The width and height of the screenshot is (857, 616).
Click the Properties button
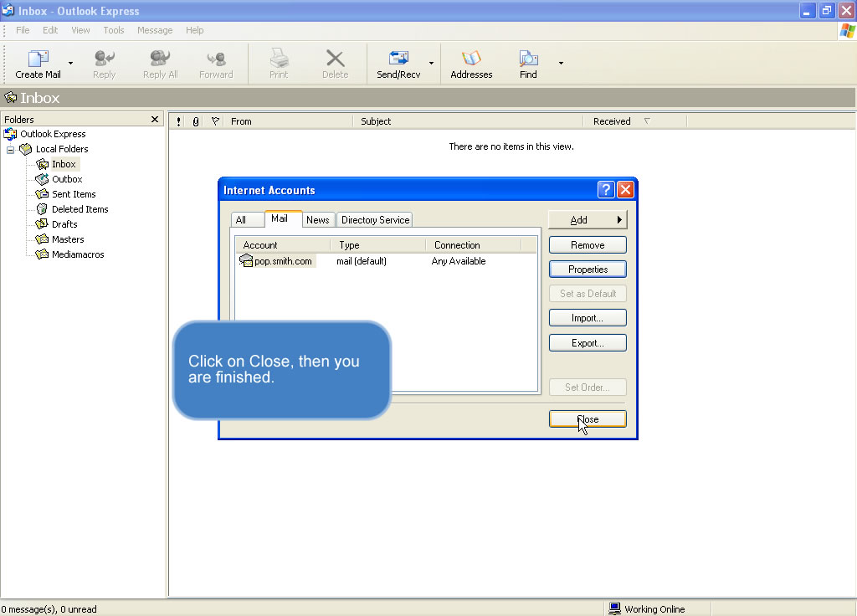click(588, 269)
